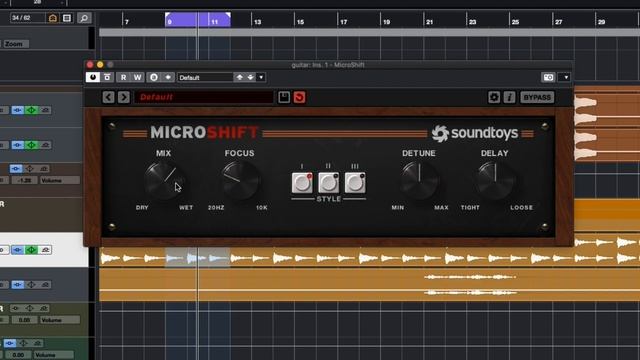Open the MicroShift info icon

click(x=509, y=97)
